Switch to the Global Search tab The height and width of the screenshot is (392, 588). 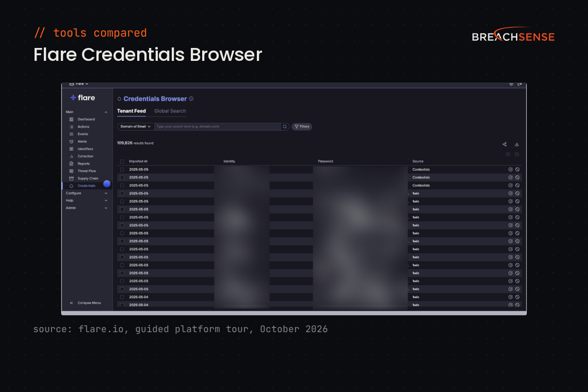pyautogui.click(x=170, y=111)
